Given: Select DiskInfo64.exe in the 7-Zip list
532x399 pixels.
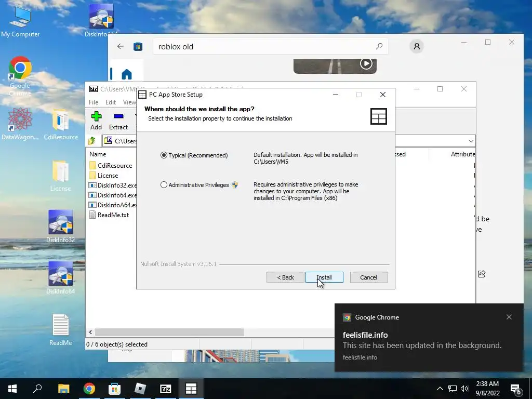Looking at the screenshot, I should (x=113, y=195).
